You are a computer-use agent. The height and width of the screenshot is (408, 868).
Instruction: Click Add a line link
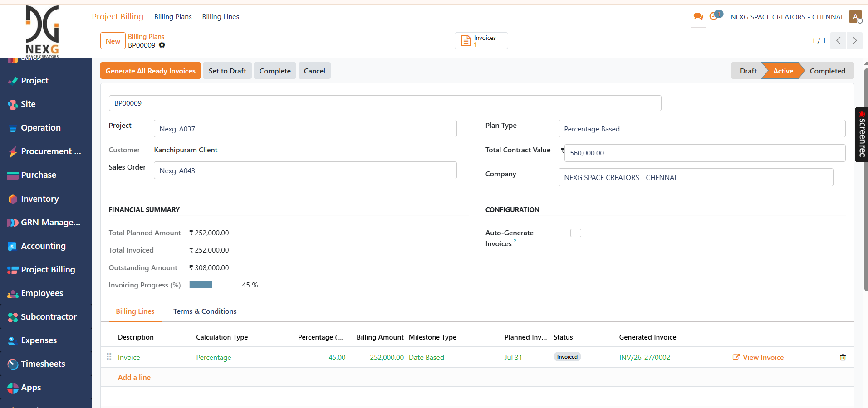(134, 377)
